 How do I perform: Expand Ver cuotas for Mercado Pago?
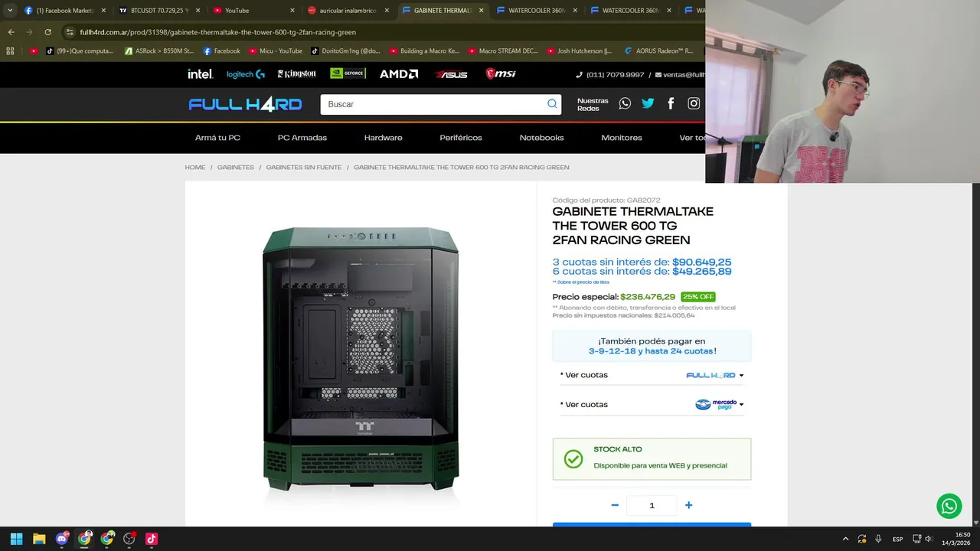point(652,404)
